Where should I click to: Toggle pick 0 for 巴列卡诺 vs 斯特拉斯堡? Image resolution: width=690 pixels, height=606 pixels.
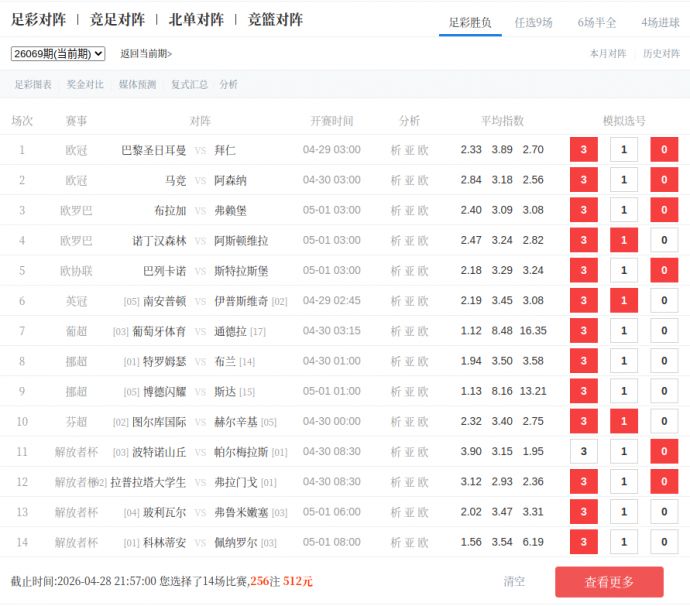pos(664,270)
